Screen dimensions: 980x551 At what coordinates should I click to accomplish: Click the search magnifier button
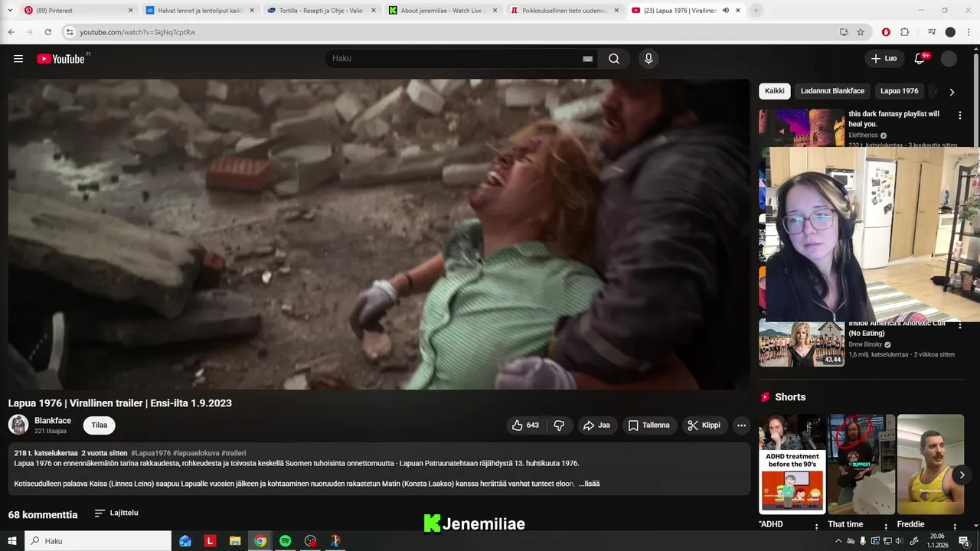(613, 59)
